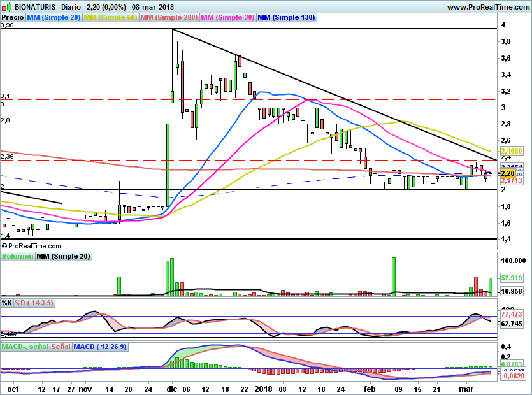
Task: Click the Diario timeframe label
Action: [71, 7]
